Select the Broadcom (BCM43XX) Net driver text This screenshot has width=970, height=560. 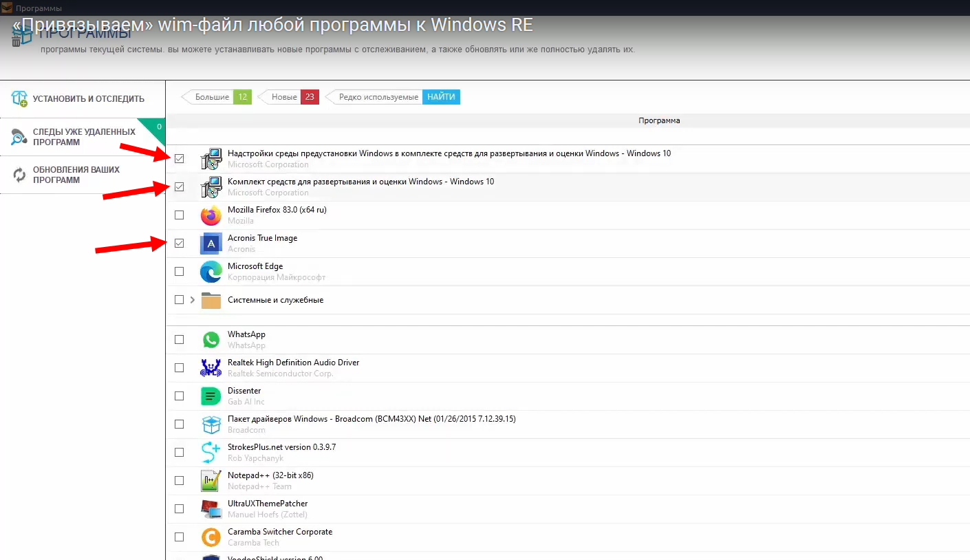click(371, 419)
